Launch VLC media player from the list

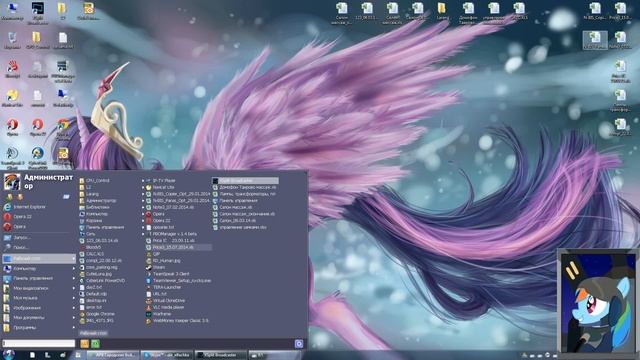point(165,307)
